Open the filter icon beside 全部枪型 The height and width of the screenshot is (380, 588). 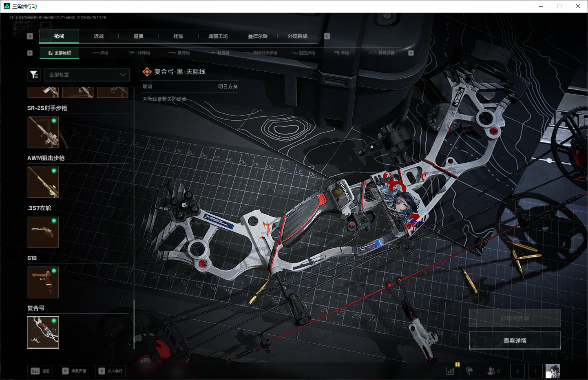pos(34,75)
